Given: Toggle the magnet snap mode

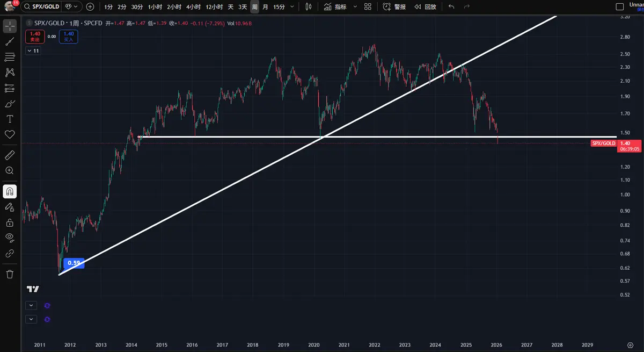Looking at the screenshot, I should [10, 191].
